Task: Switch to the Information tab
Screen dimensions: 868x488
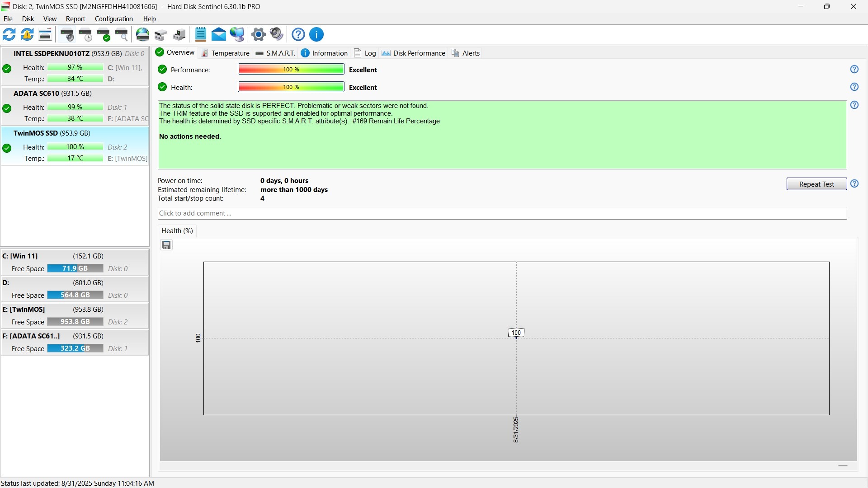Action: coord(325,53)
